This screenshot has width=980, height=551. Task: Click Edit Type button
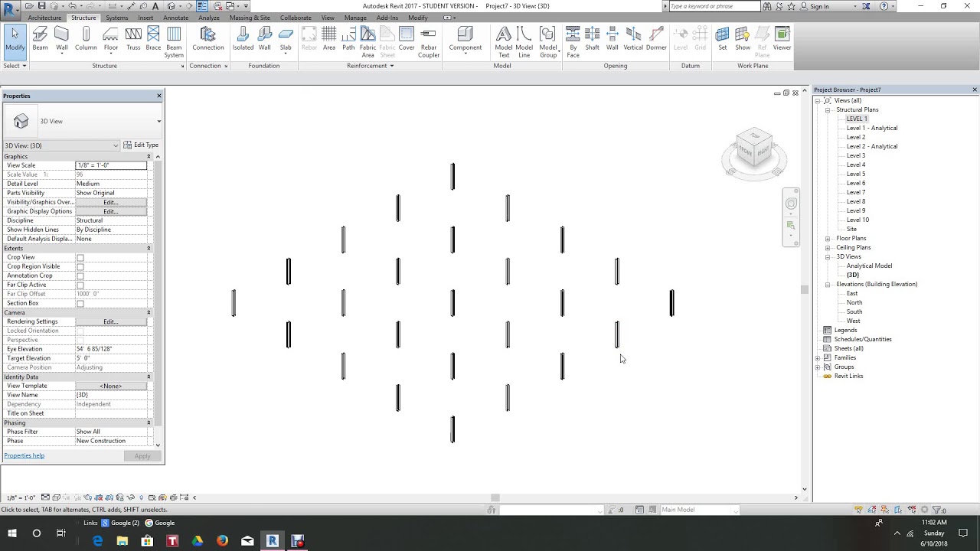(x=141, y=145)
